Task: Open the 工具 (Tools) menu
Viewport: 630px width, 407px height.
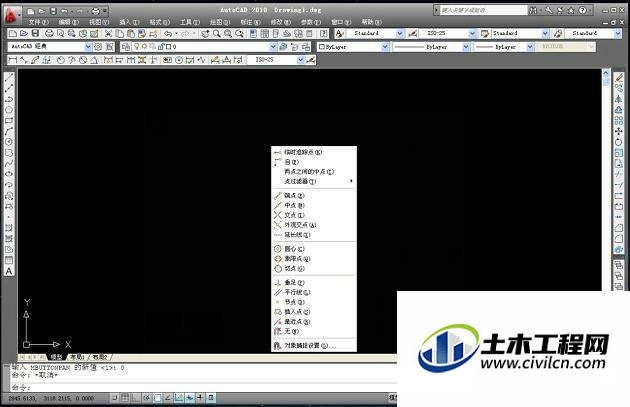Action: 190,22
